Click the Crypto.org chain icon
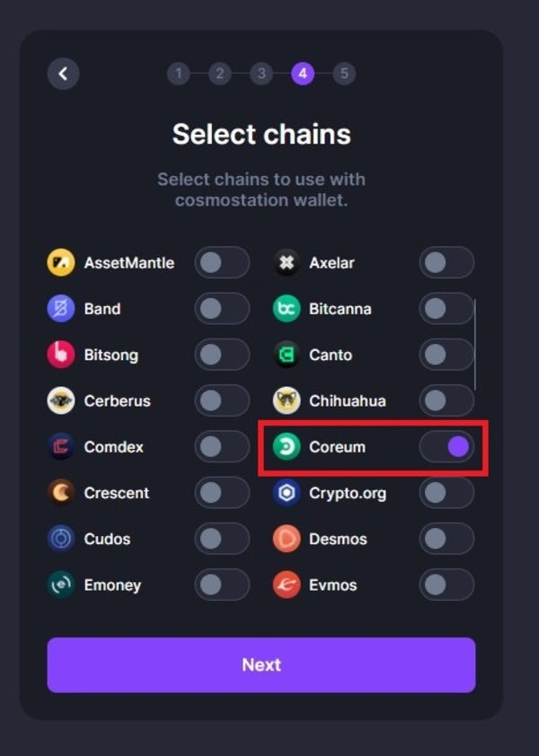 287,493
